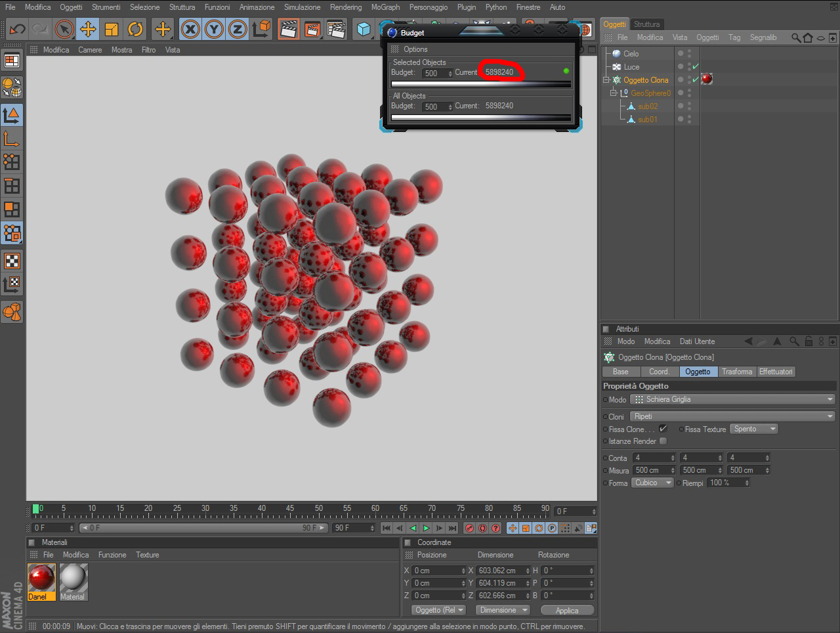Viewport: 840px width, 633px height.
Task: Click the red Record keyframe button
Action: (469, 528)
